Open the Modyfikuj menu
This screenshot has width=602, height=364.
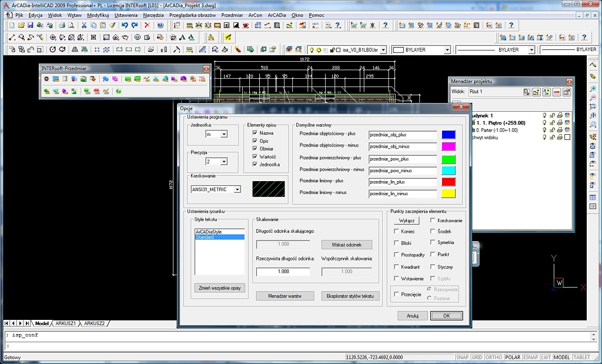pos(98,15)
